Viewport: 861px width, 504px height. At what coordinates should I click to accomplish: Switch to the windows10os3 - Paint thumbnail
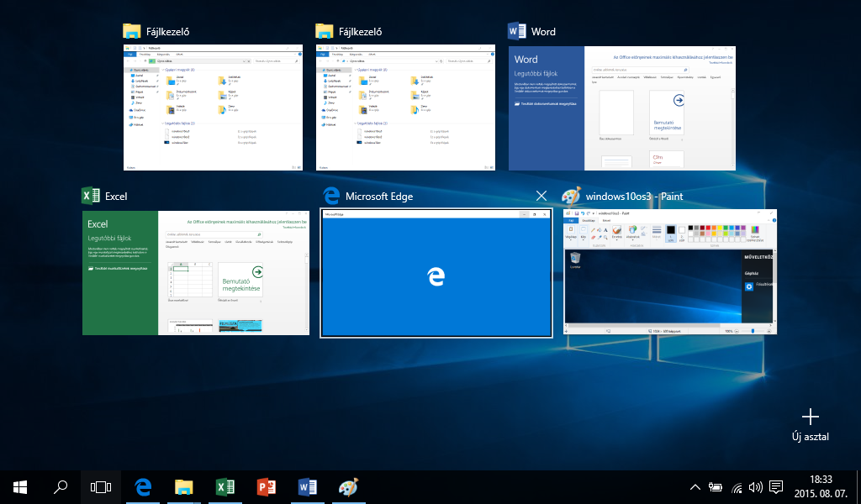(x=669, y=273)
